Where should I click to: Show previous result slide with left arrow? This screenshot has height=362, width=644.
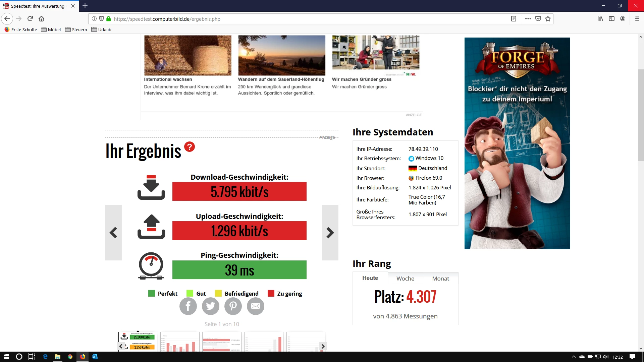click(x=113, y=233)
